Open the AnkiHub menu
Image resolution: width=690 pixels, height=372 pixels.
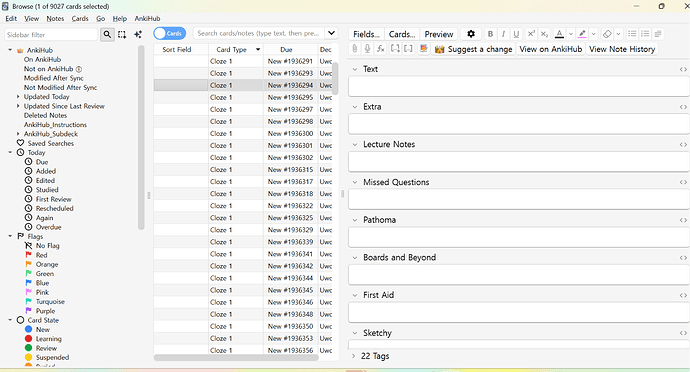click(x=147, y=18)
